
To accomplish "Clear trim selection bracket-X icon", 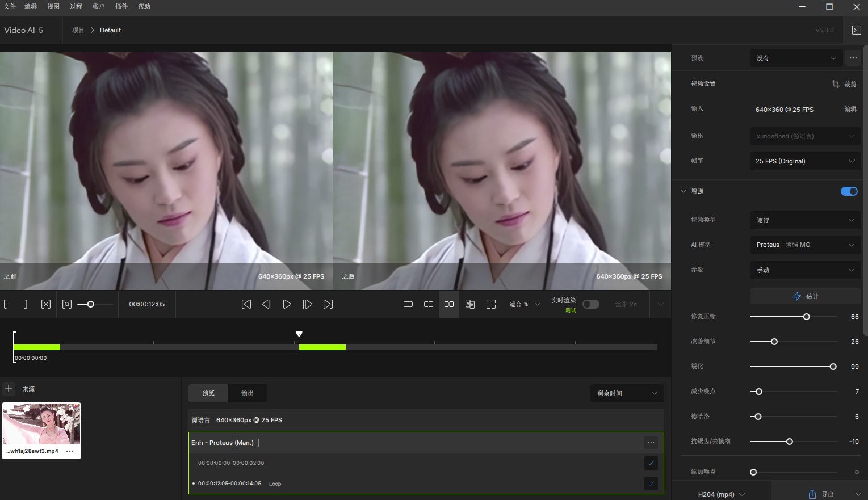I will (x=46, y=304).
